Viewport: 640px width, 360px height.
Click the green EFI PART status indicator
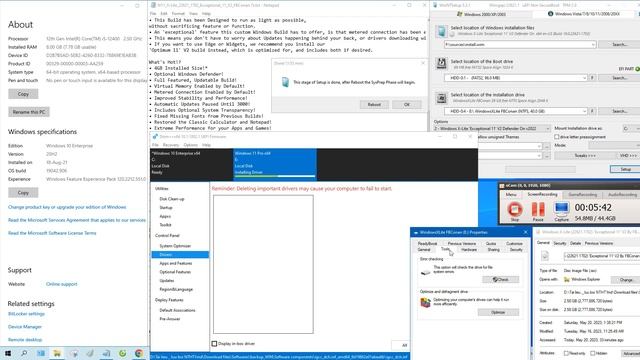(638, 69)
